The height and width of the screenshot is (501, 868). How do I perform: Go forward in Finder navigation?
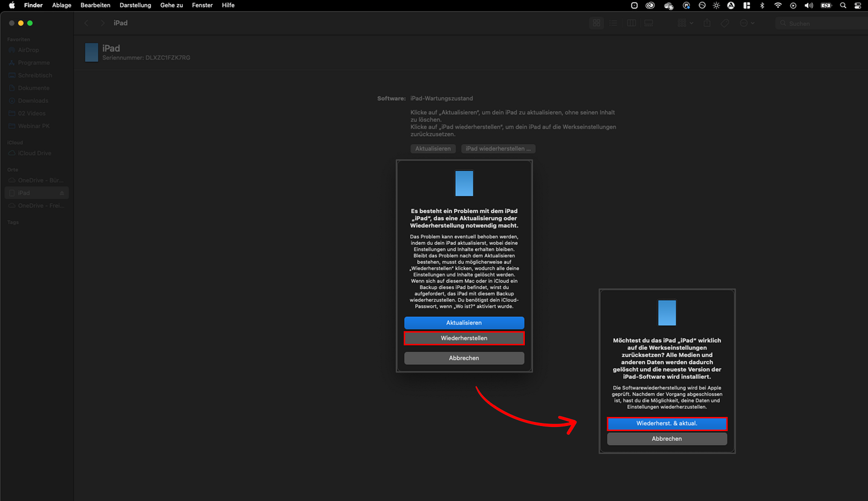(x=102, y=23)
